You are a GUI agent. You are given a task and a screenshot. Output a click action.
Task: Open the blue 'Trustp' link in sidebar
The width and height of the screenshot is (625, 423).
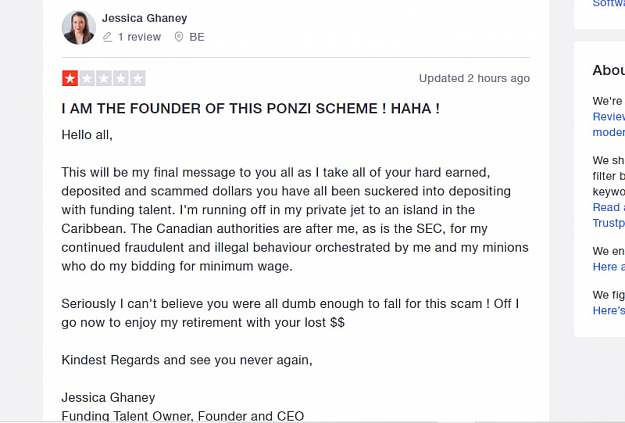coord(609,223)
